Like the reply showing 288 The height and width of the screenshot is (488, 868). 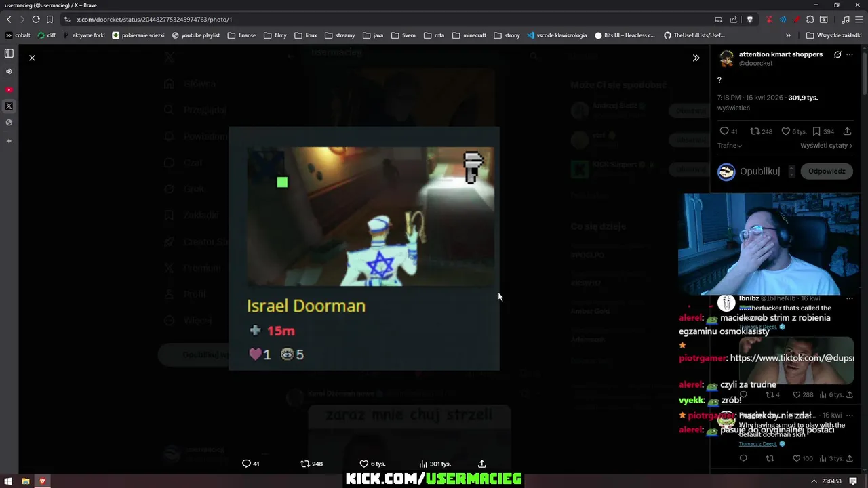pos(803,394)
